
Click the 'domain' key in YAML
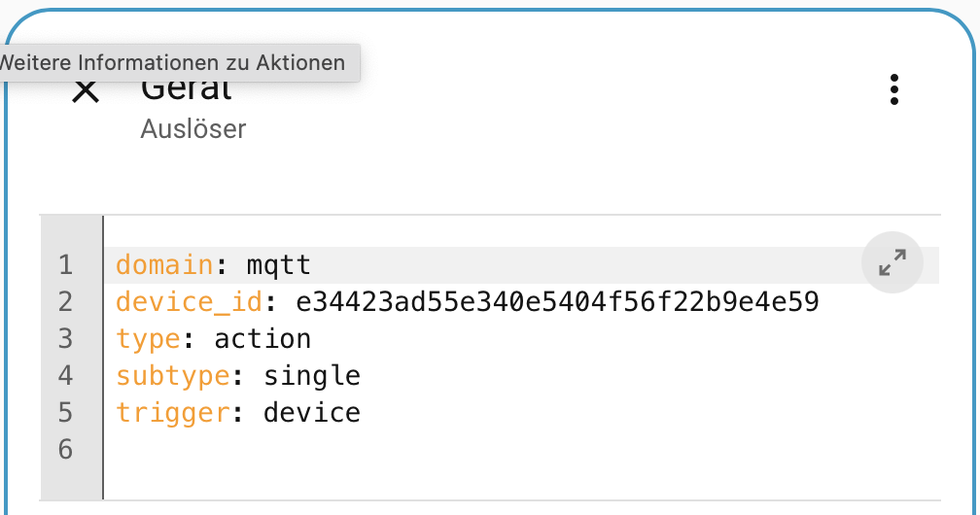coord(164,265)
